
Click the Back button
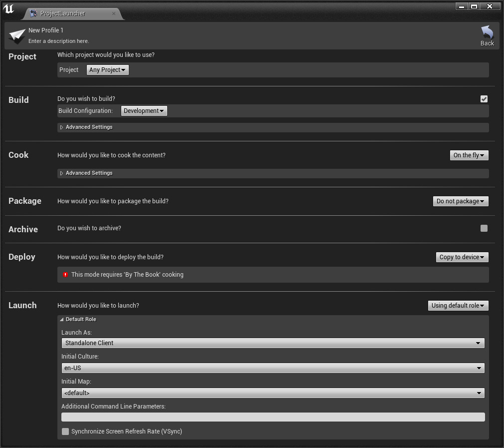point(487,35)
